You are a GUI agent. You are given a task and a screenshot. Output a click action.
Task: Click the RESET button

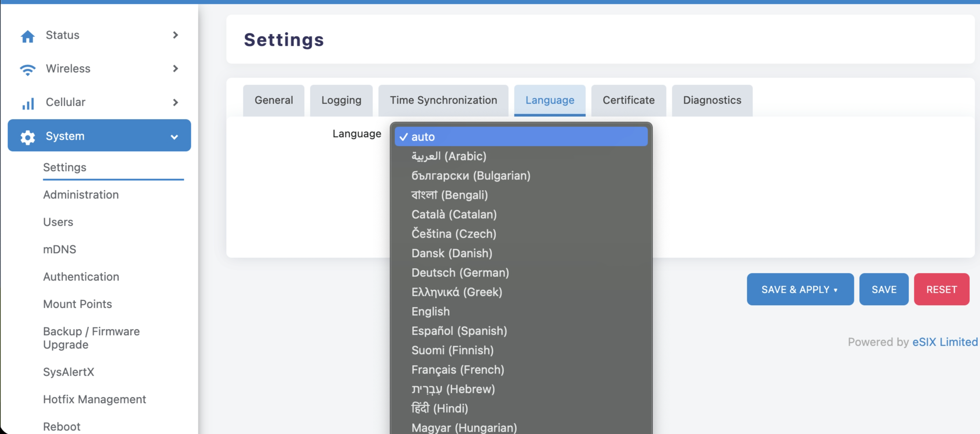[x=941, y=289]
